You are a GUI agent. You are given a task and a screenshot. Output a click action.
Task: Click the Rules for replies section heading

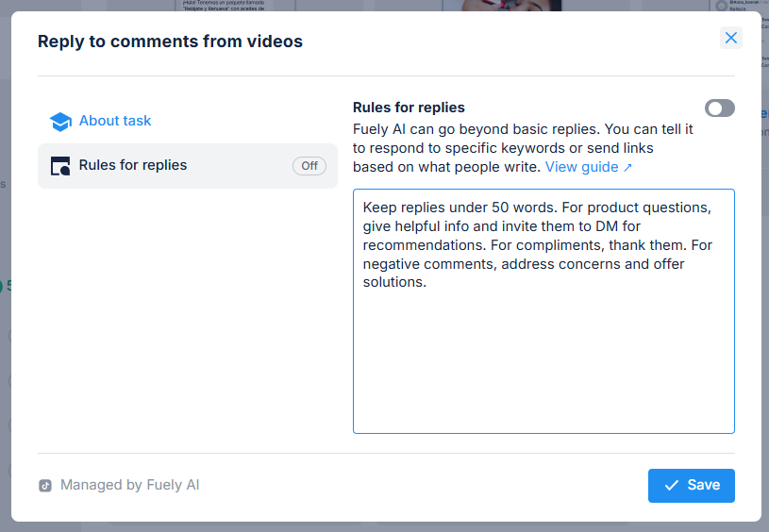409,108
